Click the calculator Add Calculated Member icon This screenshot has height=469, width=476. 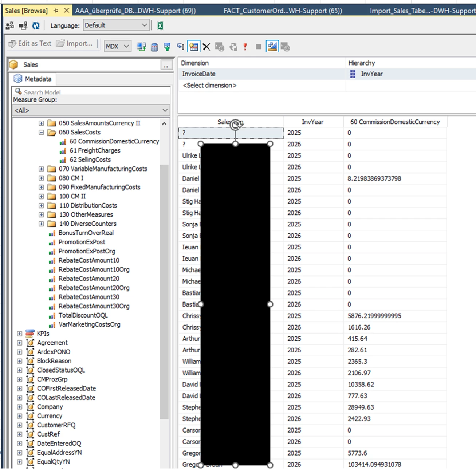tap(154, 47)
